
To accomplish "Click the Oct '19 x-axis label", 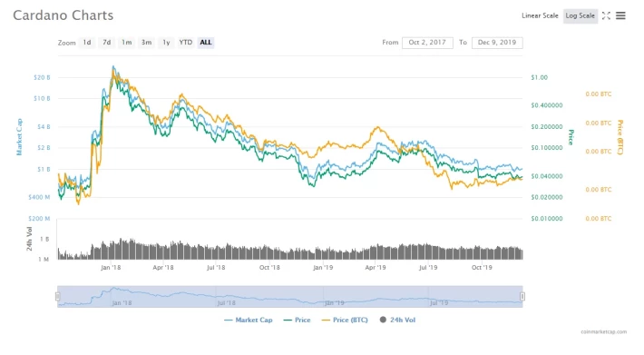I will click(482, 268).
